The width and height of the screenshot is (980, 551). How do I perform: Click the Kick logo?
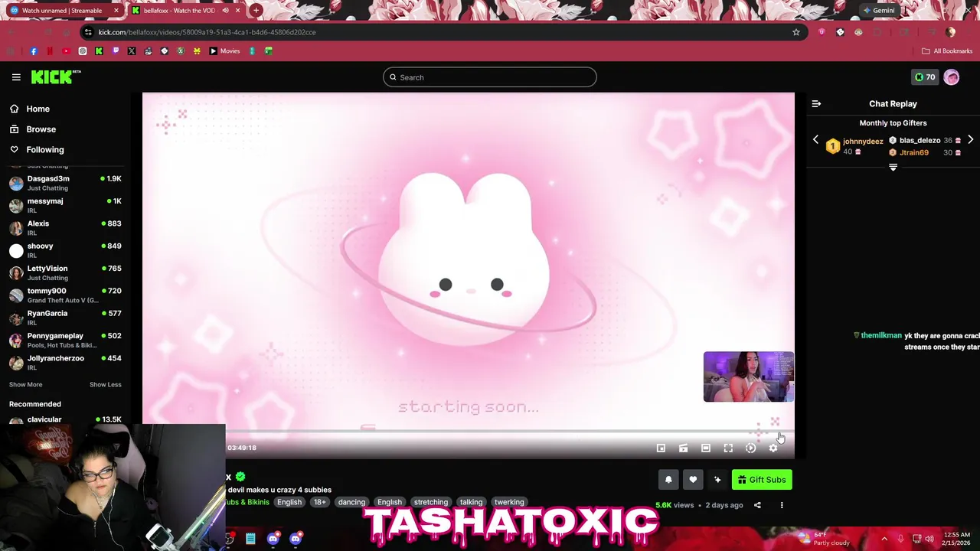55,77
